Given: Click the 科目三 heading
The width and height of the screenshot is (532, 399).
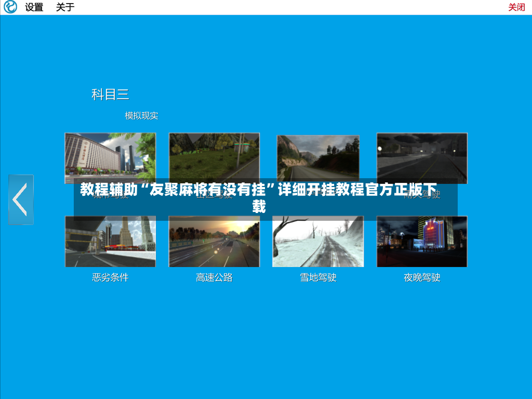Looking at the screenshot, I should 110,95.
